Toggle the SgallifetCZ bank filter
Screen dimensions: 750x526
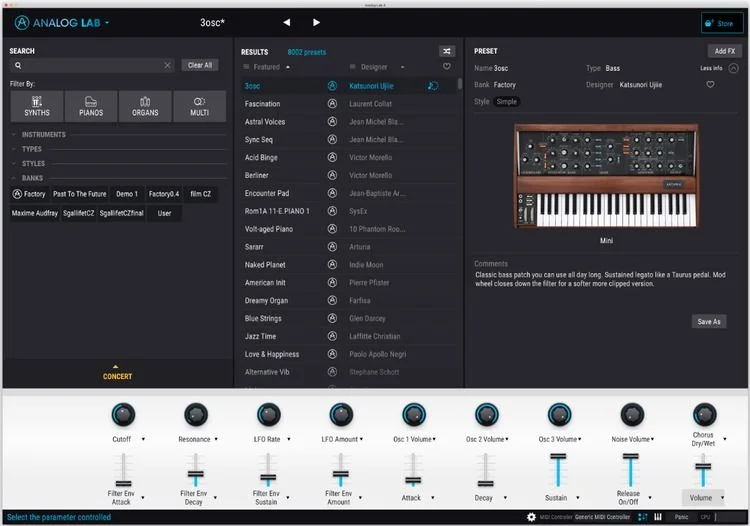point(78,213)
